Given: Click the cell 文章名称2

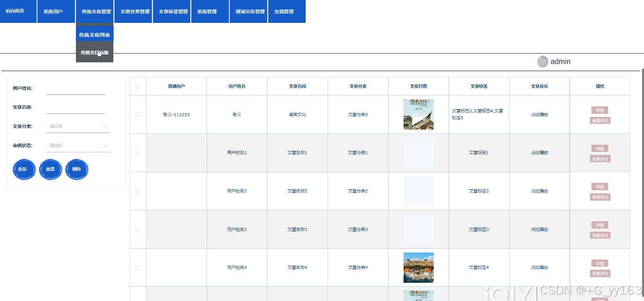Looking at the screenshot, I should point(297,191).
